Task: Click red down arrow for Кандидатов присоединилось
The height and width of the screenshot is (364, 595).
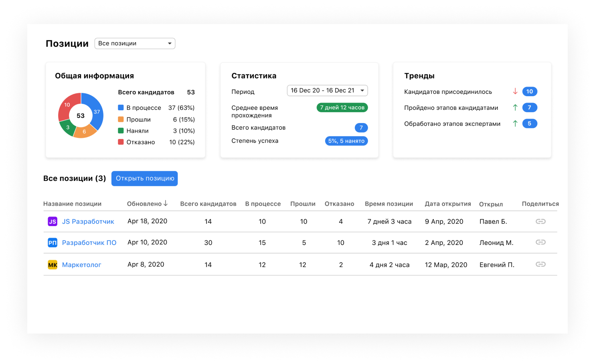Action: pyautogui.click(x=515, y=91)
